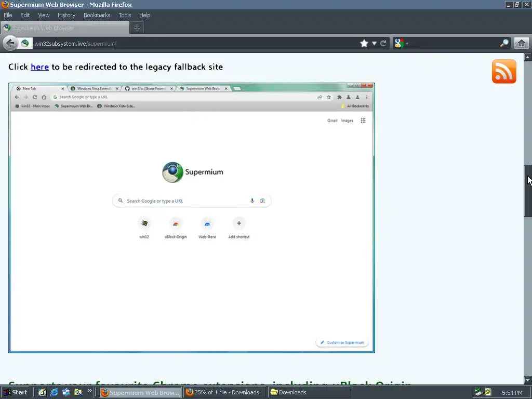
Task: Open the URL history dropdown arrow
Action: coord(374,44)
